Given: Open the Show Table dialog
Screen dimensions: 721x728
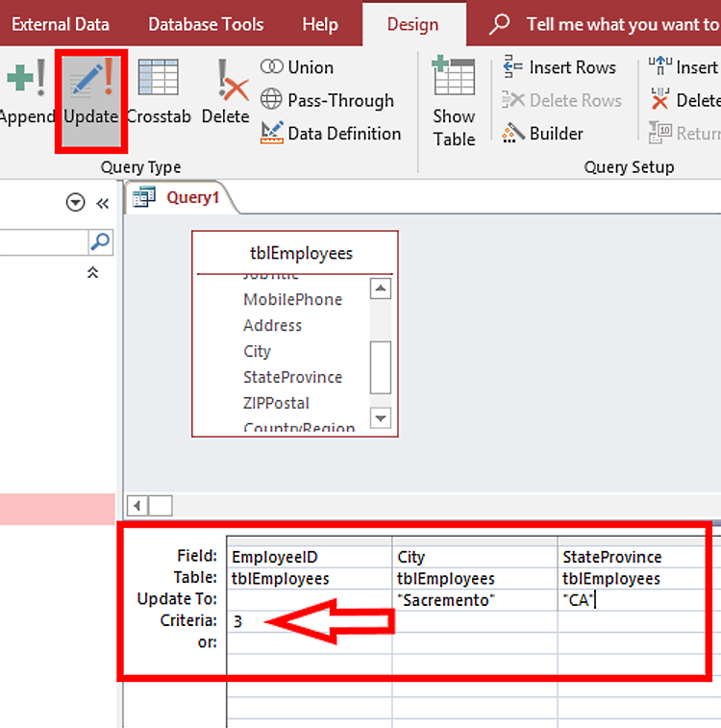Looking at the screenshot, I should tap(454, 101).
